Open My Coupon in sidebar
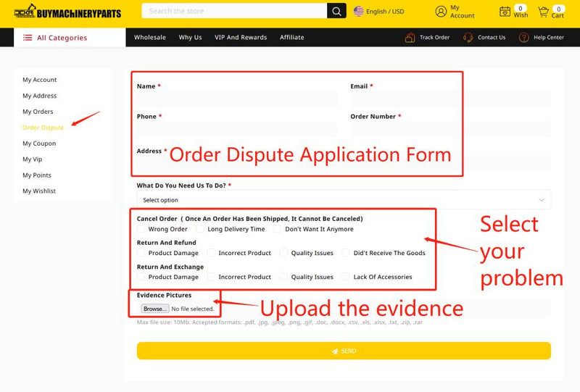The width and height of the screenshot is (580, 392). pos(39,143)
